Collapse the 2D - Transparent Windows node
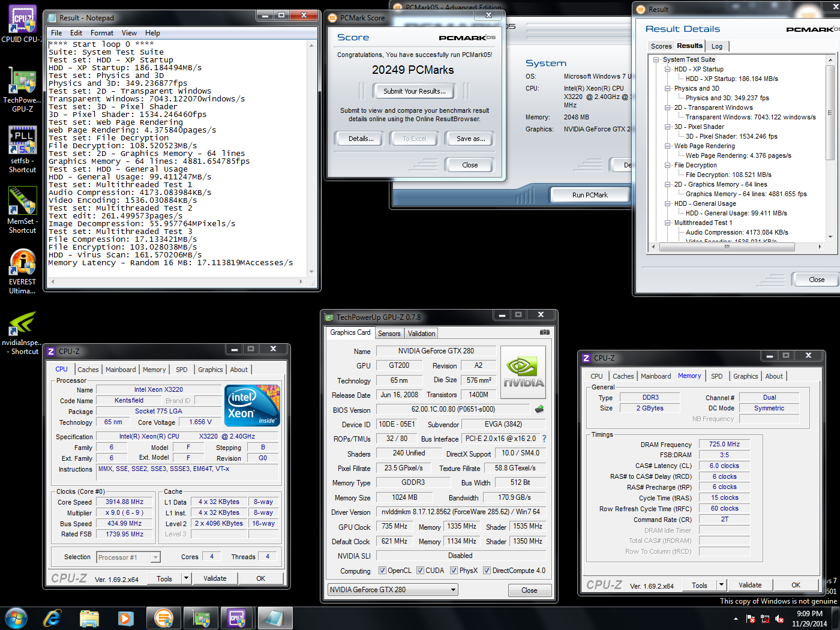 [x=668, y=107]
